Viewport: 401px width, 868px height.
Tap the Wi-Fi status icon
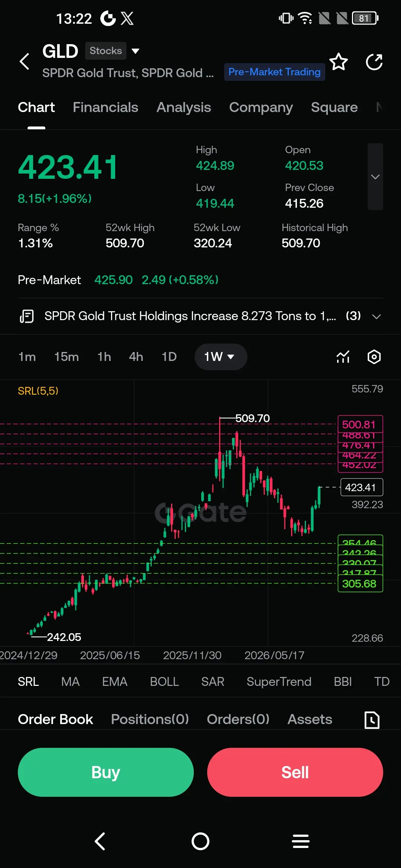pyautogui.click(x=306, y=18)
